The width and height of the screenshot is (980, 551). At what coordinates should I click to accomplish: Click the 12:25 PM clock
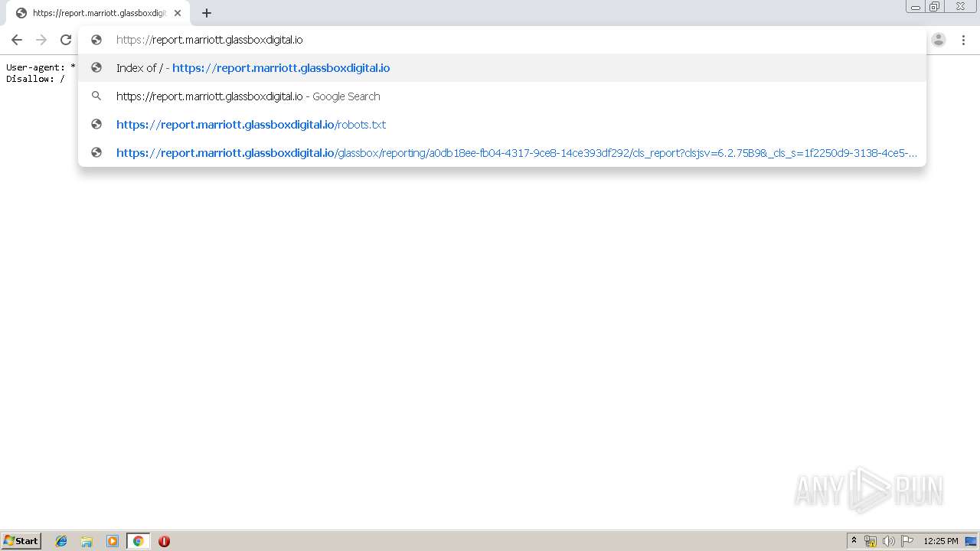(941, 541)
